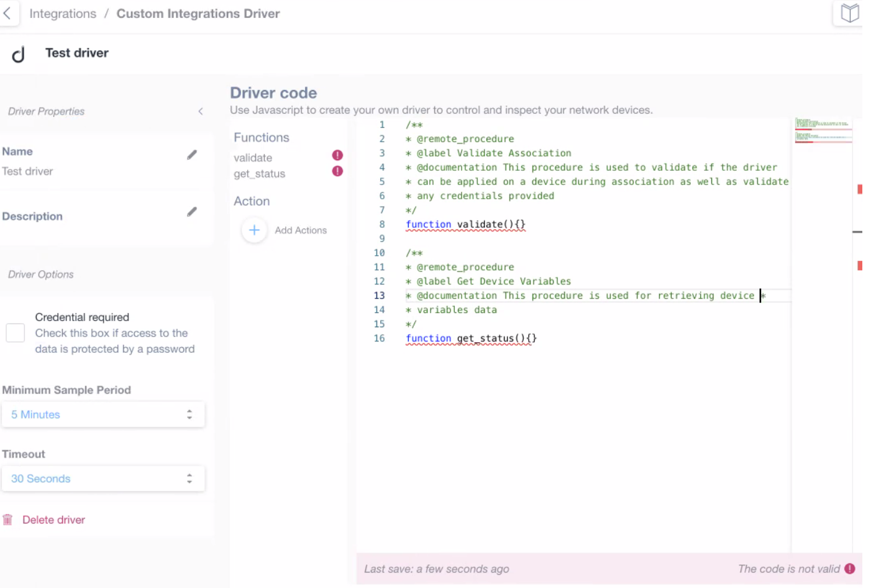
Task: Click the Delete driver button
Action: (53, 520)
